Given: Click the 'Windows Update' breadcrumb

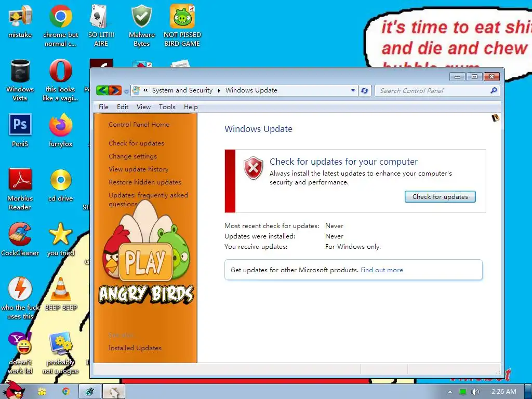Looking at the screenshot, I should (x=251, y=90).
